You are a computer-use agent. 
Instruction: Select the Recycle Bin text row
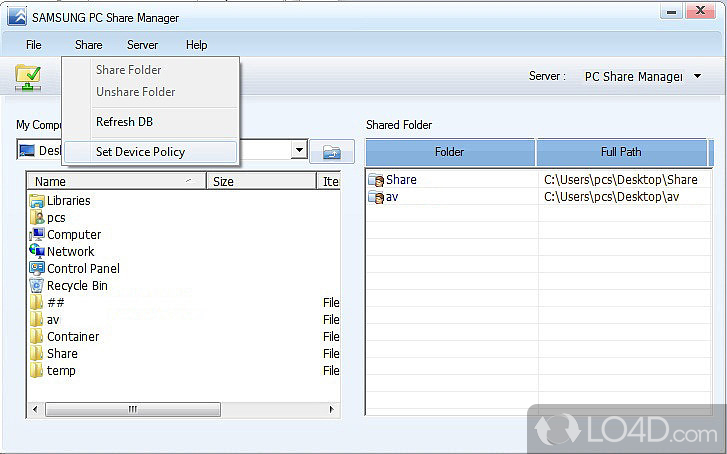[77, 286]
